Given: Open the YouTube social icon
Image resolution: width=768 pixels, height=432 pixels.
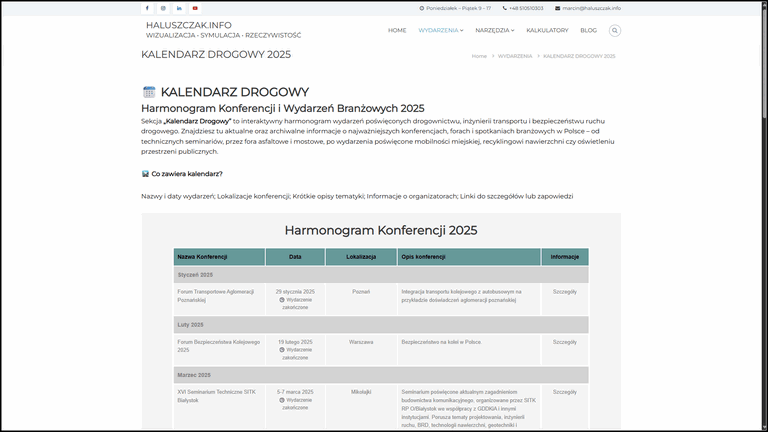Looking at the screenshot, I should [195, 8].
